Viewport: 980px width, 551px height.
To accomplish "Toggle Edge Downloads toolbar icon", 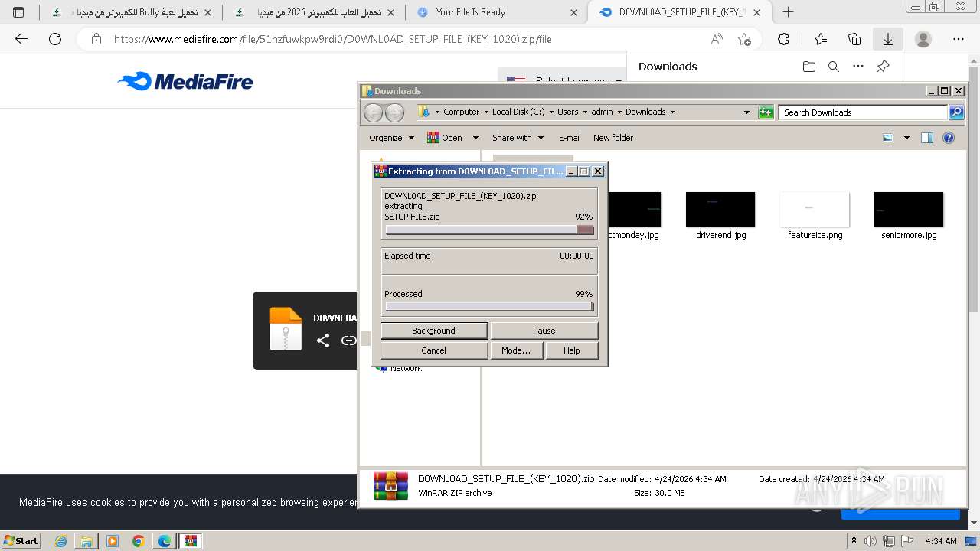I will coord(888,39).
